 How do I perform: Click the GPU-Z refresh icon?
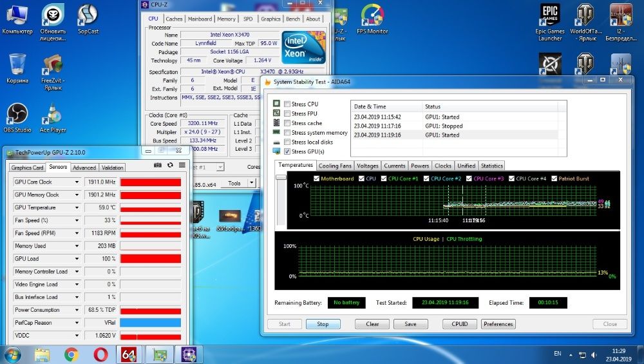[170, 165]
